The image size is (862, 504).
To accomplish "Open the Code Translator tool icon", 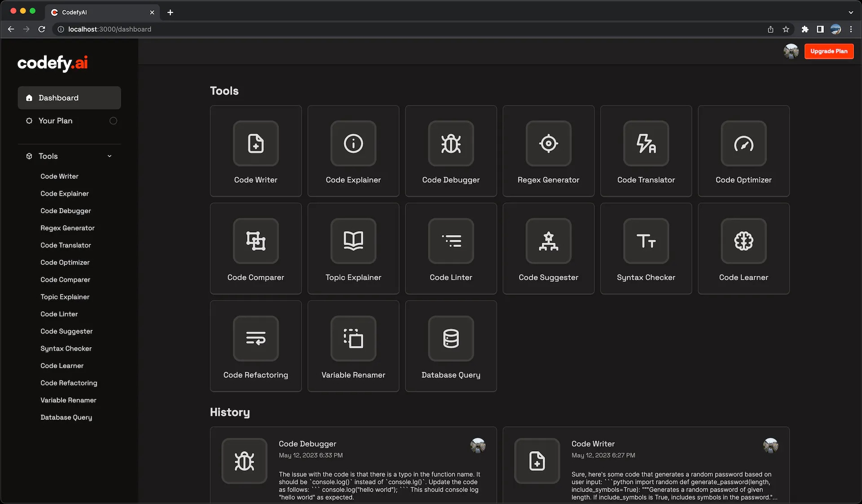I will point(646,144).
